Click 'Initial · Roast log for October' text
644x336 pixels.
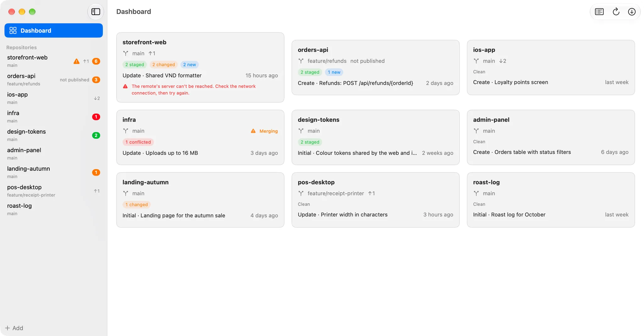point(509,214)
